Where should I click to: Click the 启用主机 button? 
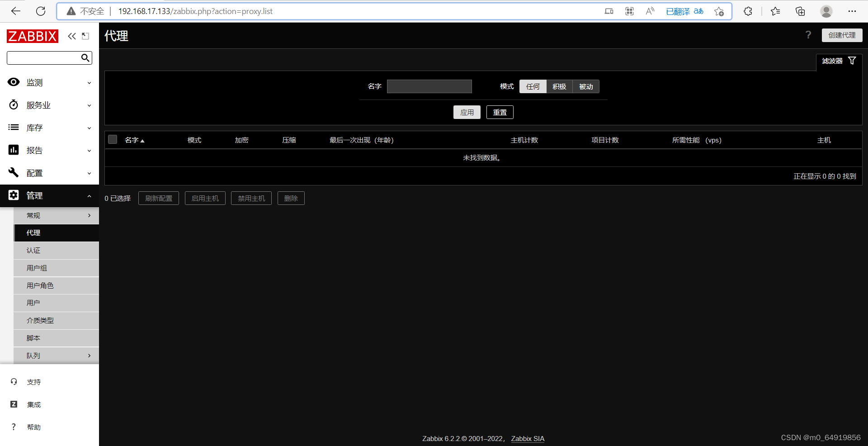[205, 198]
